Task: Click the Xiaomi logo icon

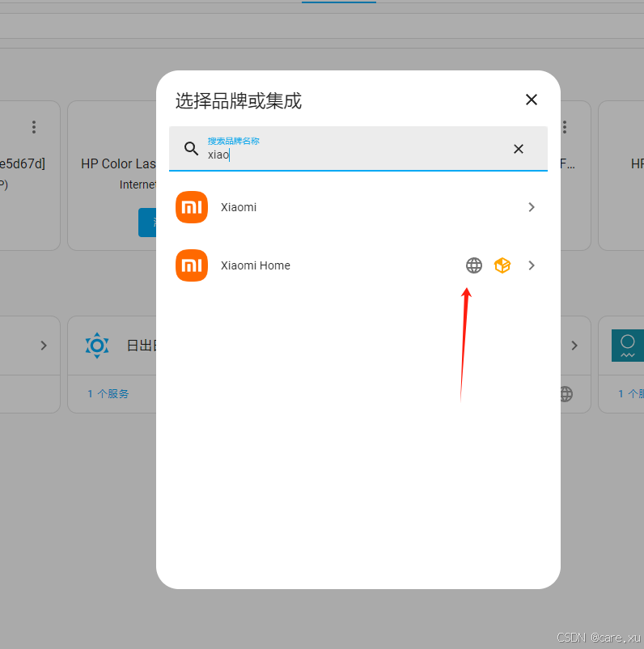Action: pyautogui.click(x=192, y=207)
